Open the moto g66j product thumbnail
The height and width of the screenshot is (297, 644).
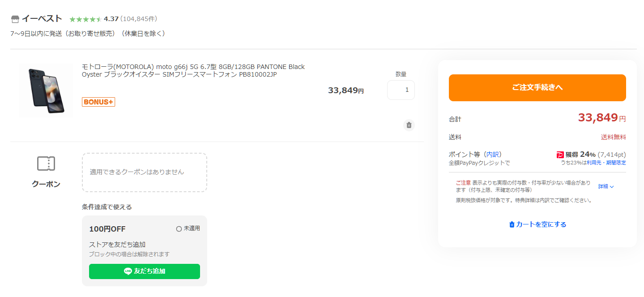point(46,90)
